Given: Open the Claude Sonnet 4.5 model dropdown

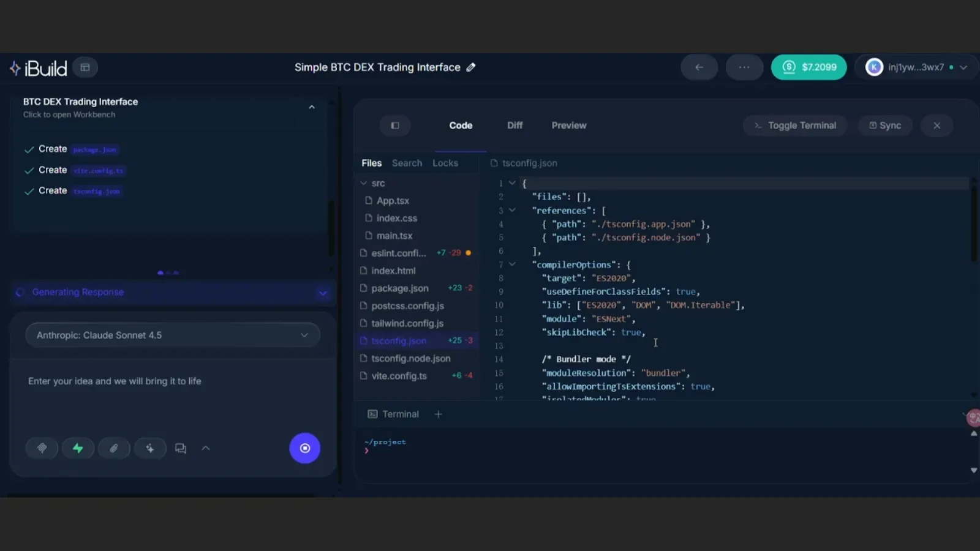Looking at the screenshot, I should click(x=172, y=335).
